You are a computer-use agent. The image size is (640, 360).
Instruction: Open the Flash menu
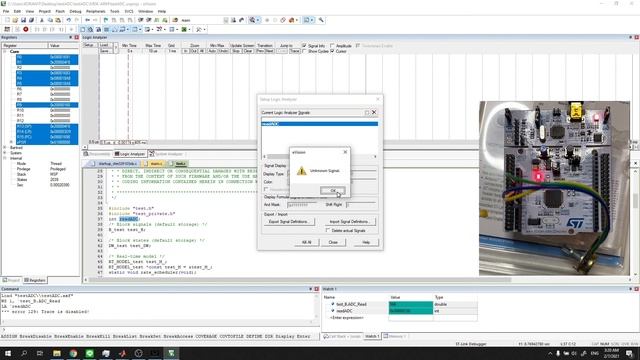click(x=60, y=11)
